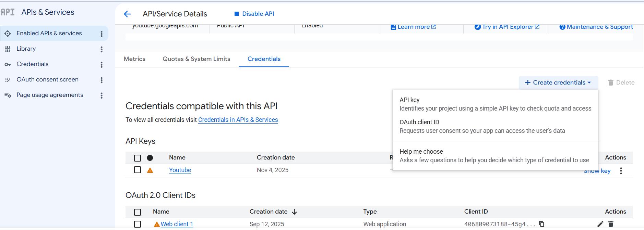Choose API key from the credentials menu

click(496, 104)
